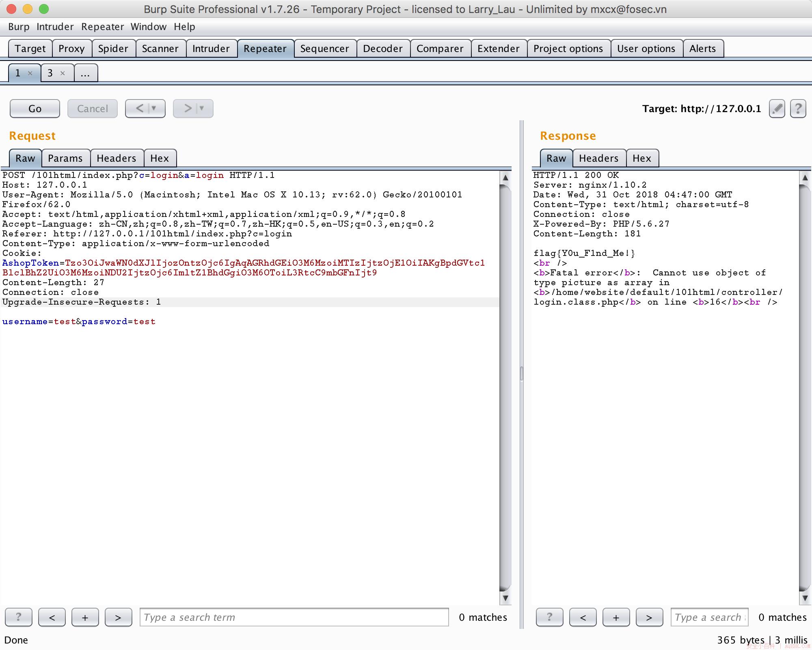Screen dimensions: 812x650
Task: Open the Alerts tab
Action: [x=703, y=49]
